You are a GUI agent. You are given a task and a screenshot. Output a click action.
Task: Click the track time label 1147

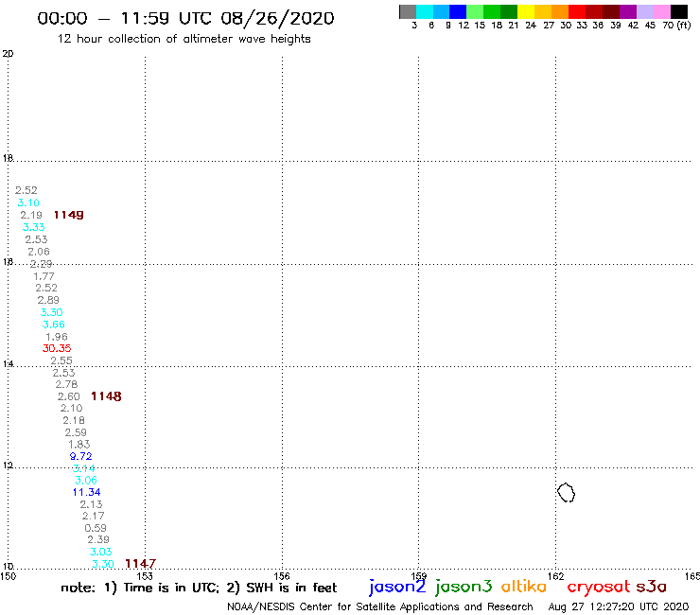(x=141, y=564)
